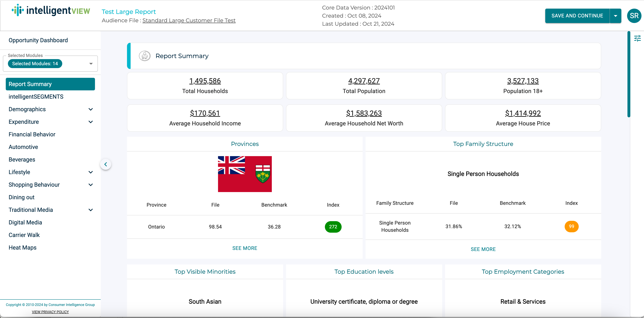The image size is (644, 318).
Task: Click SEE MORE under Provinces section
Action: tap(245, 248)
